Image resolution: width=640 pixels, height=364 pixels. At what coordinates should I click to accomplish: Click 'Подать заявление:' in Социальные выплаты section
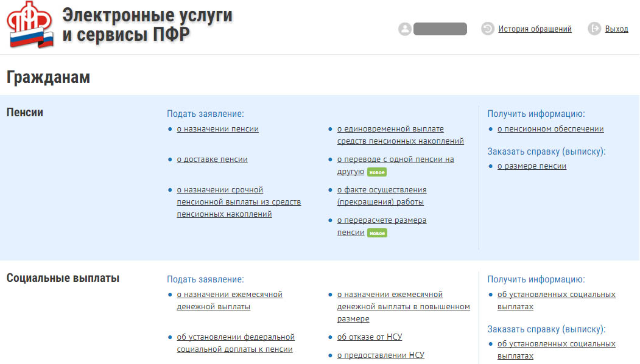[205, 279]
